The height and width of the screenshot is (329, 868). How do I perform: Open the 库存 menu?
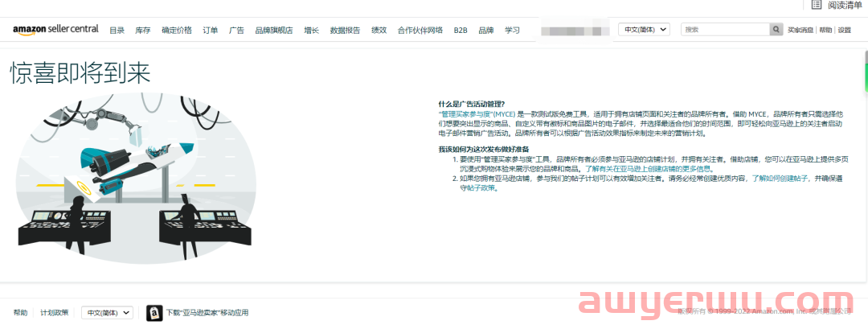coord(143,30)
